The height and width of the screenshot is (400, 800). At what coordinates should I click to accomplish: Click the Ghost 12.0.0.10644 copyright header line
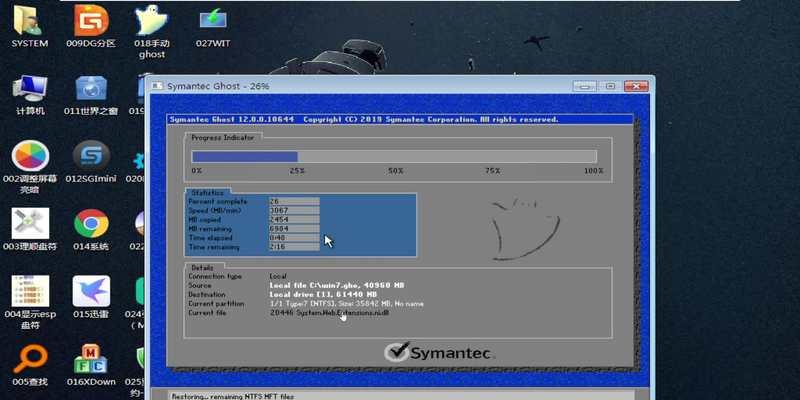point(364,119)
